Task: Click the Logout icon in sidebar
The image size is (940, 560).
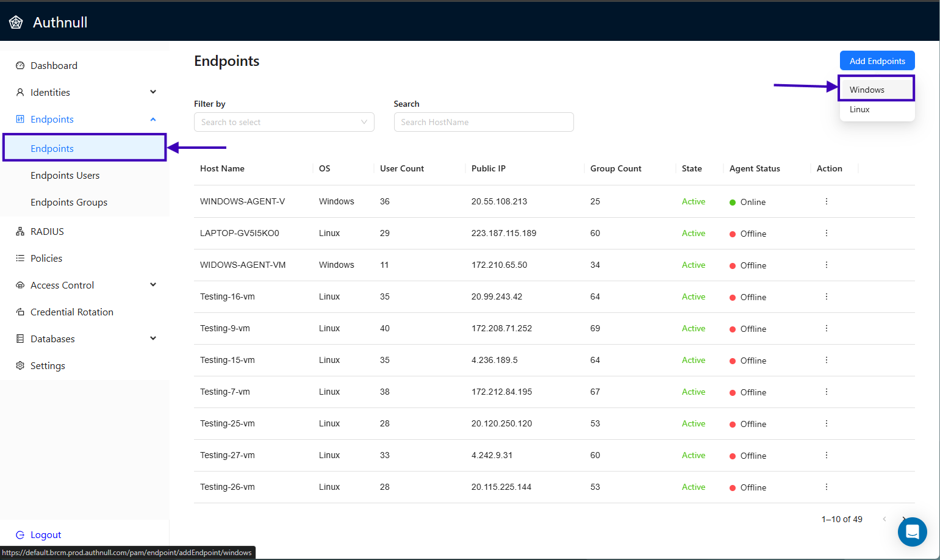Action: [x=20, y=535]
